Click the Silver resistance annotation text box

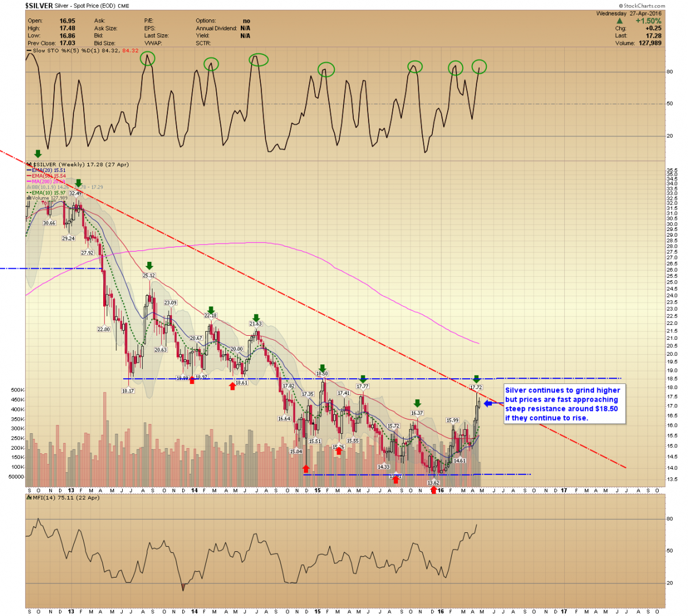562,404
